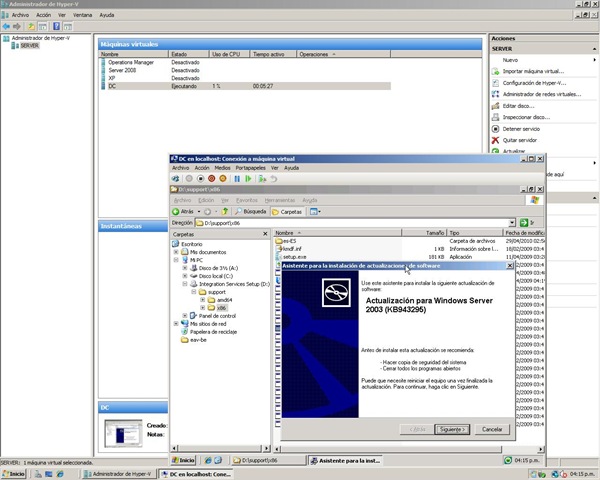
Task: Click the Detener servicio icon
Action: tap(496, 129)
